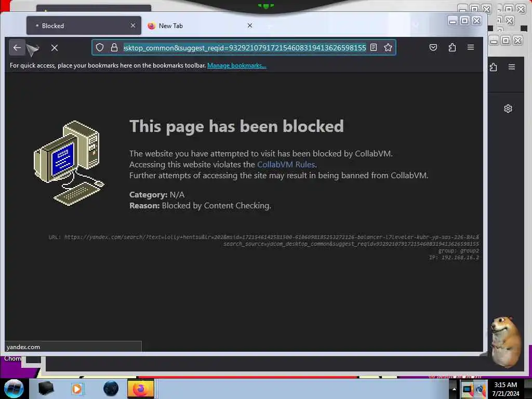This screenshot has height=399, width=532.
Task: Go back using the browser back arrow
Action: [17, 47]
